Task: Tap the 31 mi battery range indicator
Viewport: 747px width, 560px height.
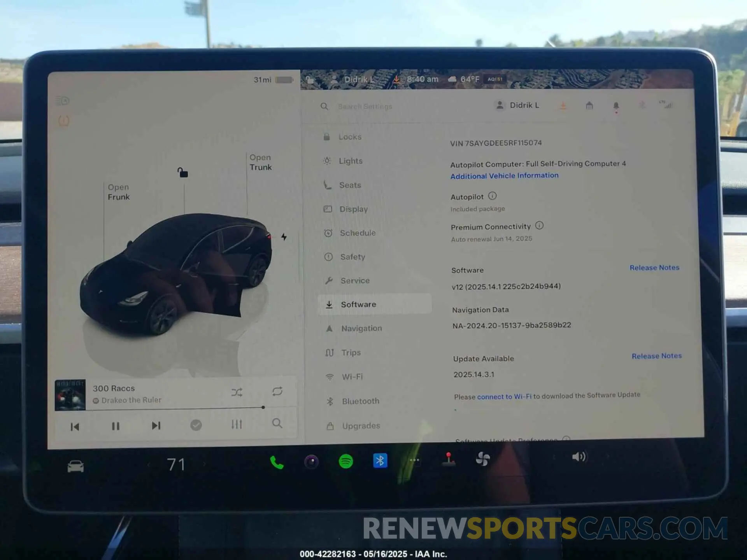Action: 274,80
